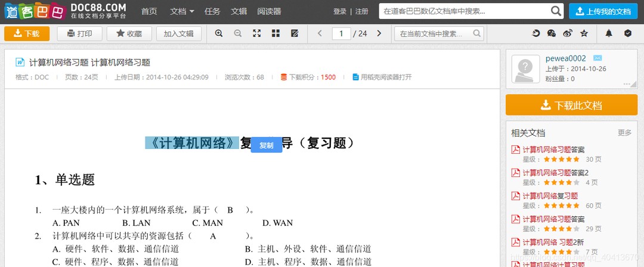Open the notification bell icon
The height and width of the screenshot is (267, 644).
point(609,33)
